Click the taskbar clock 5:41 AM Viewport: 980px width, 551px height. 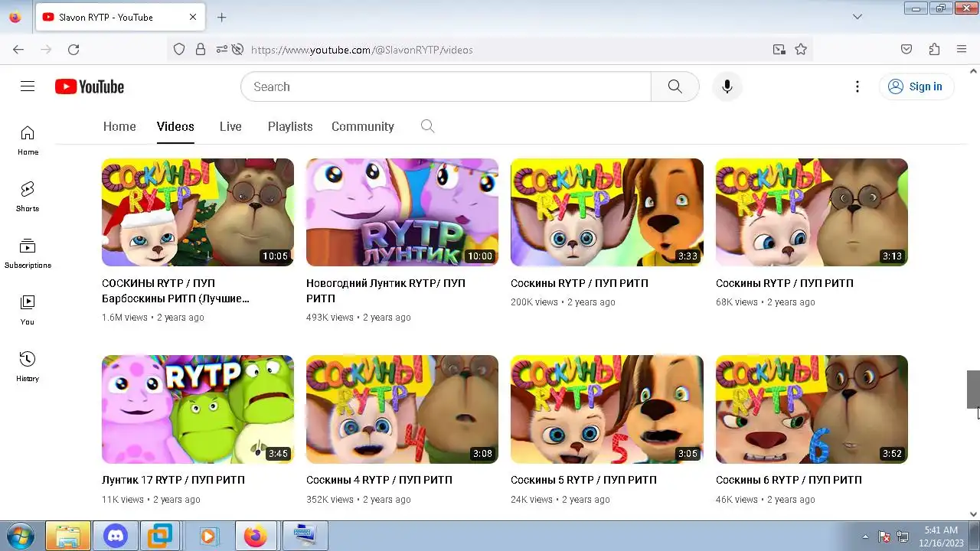click(941, 536)
